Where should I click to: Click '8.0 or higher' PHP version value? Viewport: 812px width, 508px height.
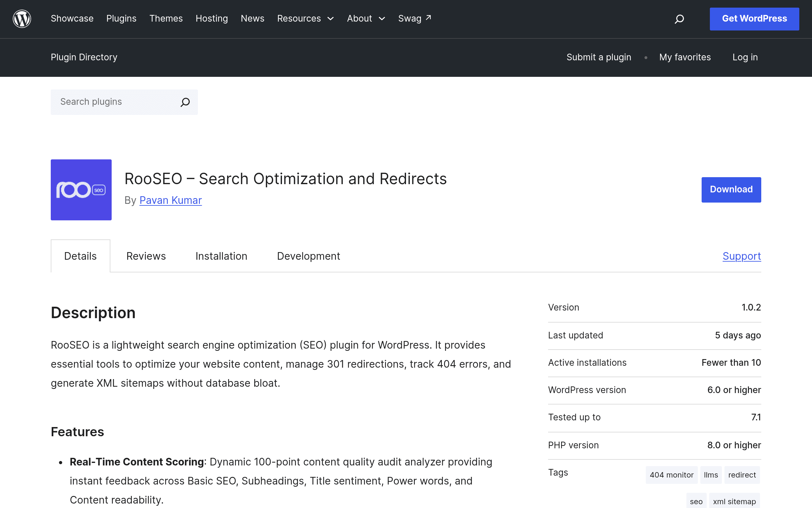(x=734, y=445)
